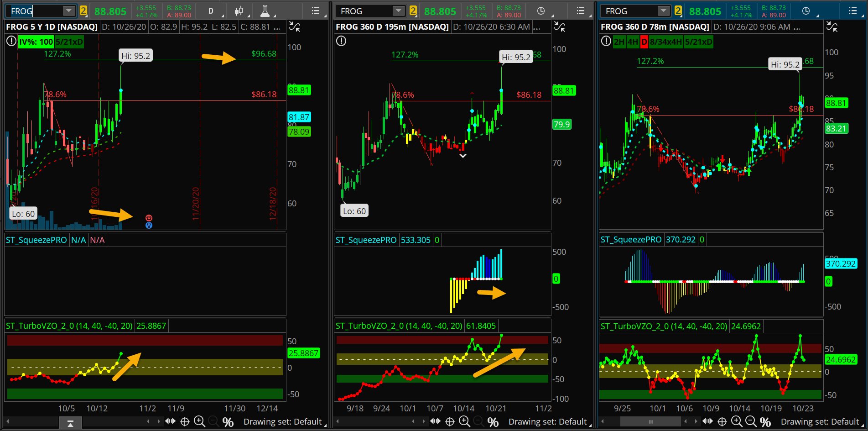Click the left chart scrollbar's left arrow
This screenshot has width=868, height=431.
[7, 421]
